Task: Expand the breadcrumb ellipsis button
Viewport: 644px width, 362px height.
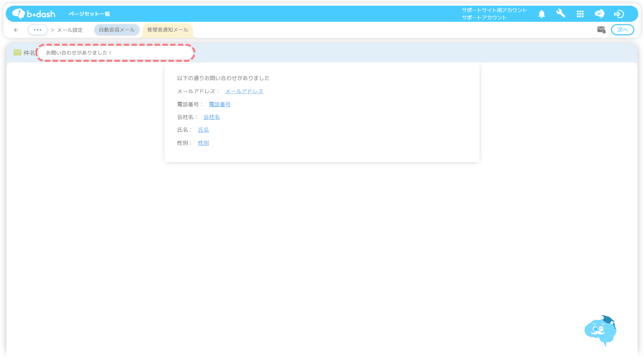Action: pyautogui.click(x=38, y=30)
